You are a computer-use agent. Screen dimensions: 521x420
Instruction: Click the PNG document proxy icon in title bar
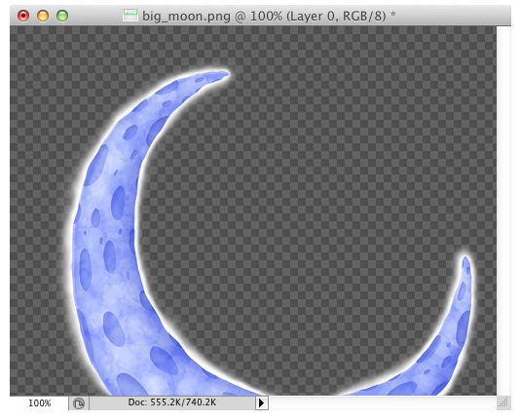[x=130, y=15]
